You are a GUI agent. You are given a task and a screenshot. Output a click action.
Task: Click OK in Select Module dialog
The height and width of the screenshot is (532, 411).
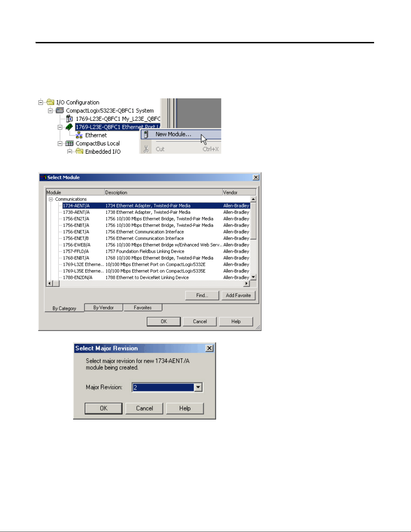[164, 322]
